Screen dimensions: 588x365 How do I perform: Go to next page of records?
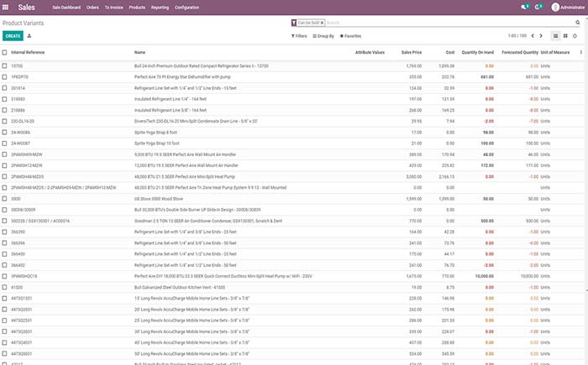click(541, 36)
